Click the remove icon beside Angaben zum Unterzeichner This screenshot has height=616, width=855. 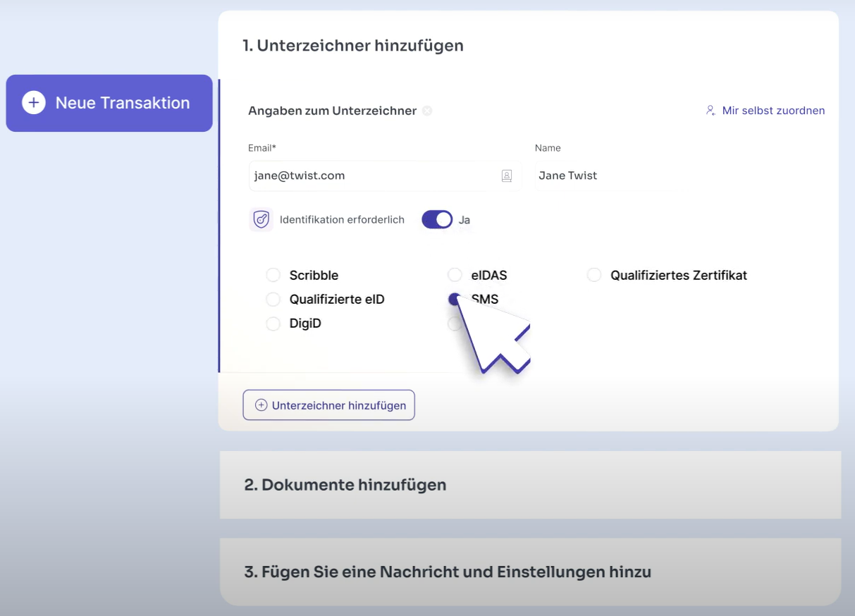pos(427,111)
